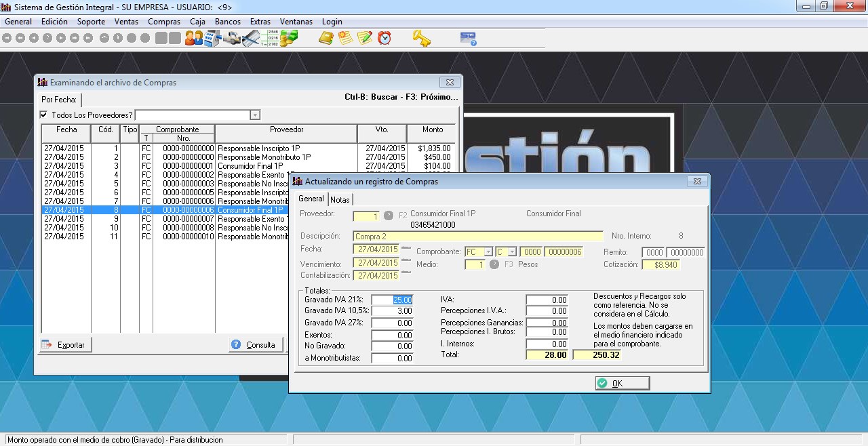Click the delivery truck toolbar icon
868x446 pixels.
[x=232, y=38]
